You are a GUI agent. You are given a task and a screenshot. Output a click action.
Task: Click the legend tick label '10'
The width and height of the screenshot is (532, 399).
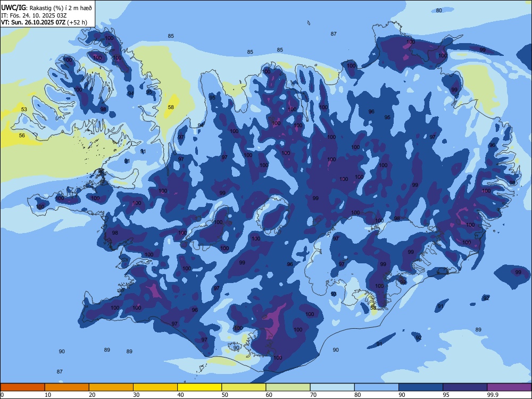48,395
